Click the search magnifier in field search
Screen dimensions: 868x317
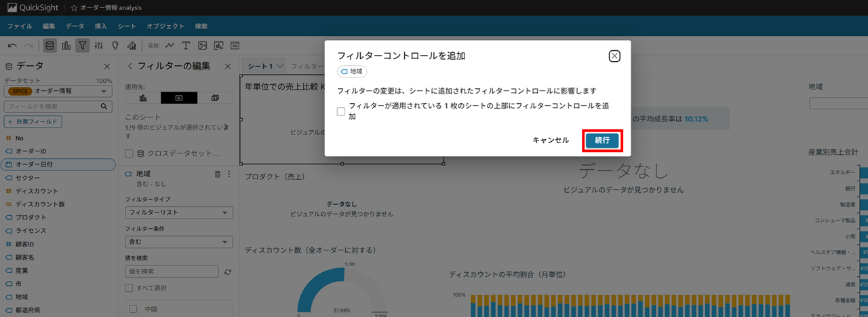click(104, 107)
